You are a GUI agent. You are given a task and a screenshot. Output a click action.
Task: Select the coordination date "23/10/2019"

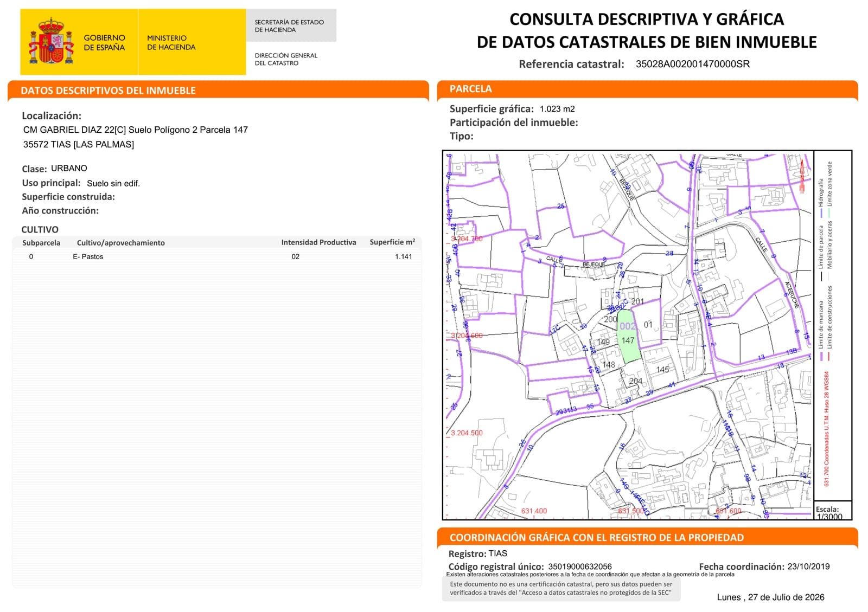[809, 566]
